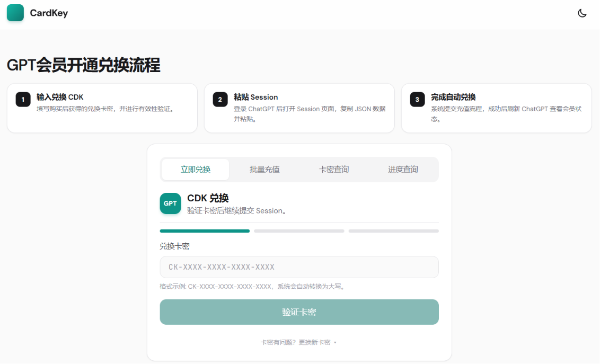Click the 完成自动兑换 step title
600x364 pixels.
[453, 97]
